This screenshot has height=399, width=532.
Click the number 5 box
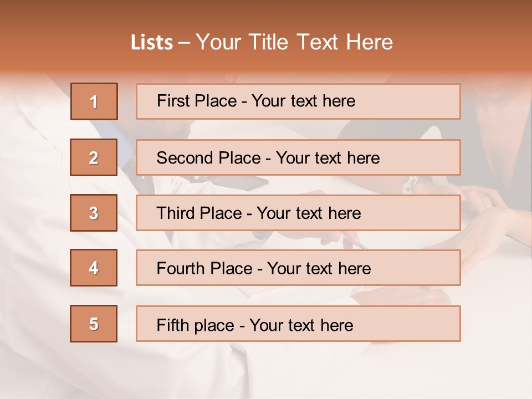pos(94,324)
